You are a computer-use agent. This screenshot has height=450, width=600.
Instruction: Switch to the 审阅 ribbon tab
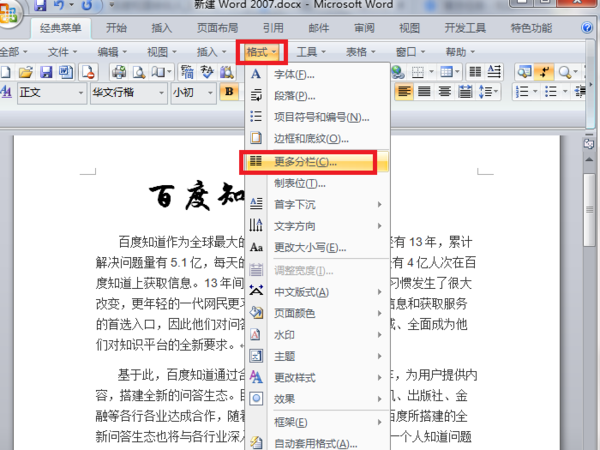pos(364,28)
